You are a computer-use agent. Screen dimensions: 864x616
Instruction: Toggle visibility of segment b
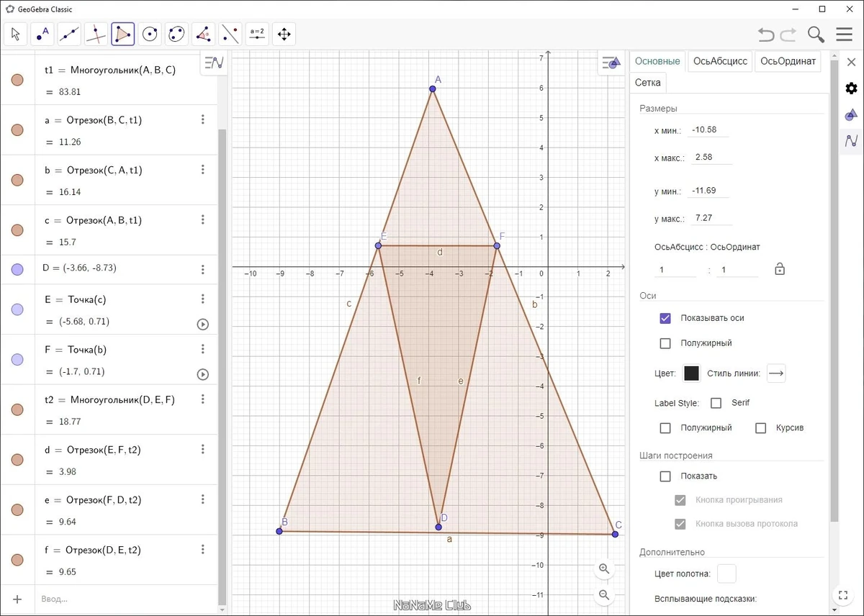(x=17, y=180)
